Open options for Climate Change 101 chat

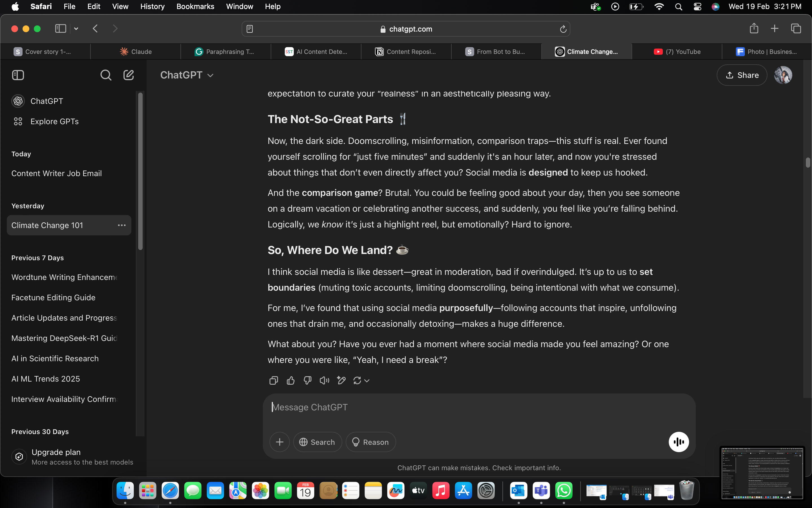pos(122,225)
